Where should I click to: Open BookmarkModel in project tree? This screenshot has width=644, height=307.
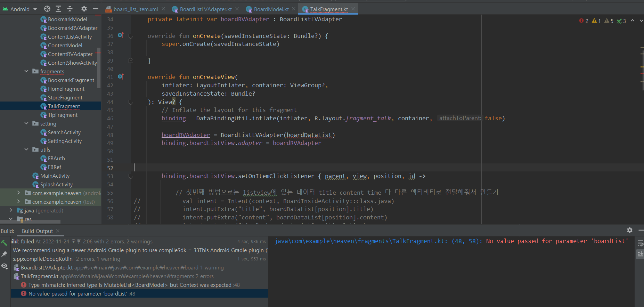pos(67,19)
